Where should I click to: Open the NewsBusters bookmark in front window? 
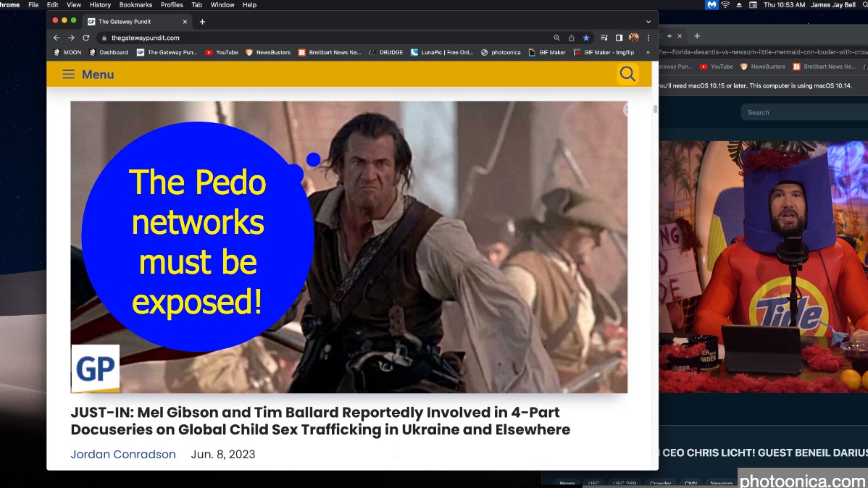(x=268, y=53)
